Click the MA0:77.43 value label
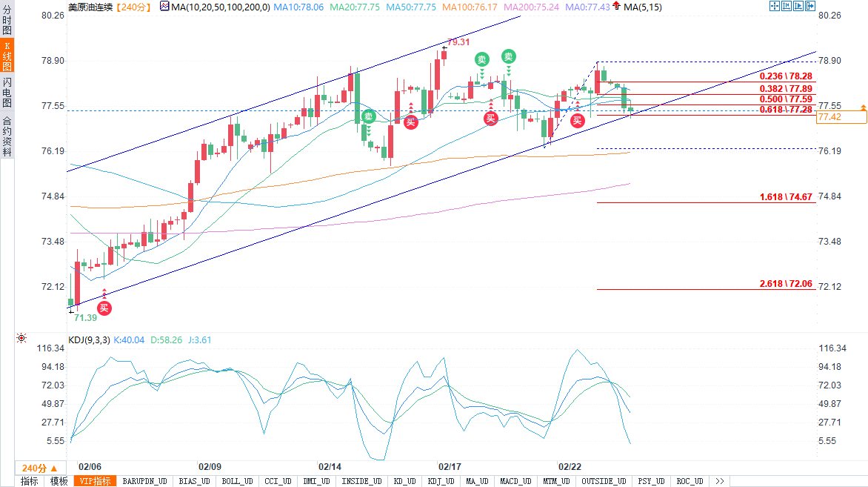This screenshot has height=487, width=868. (x=587, y=7)
